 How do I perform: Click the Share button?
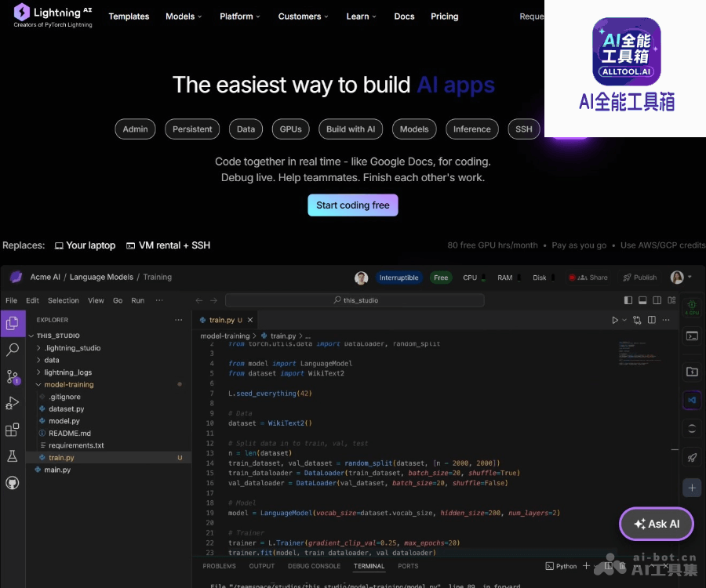[x=588, y=278]
